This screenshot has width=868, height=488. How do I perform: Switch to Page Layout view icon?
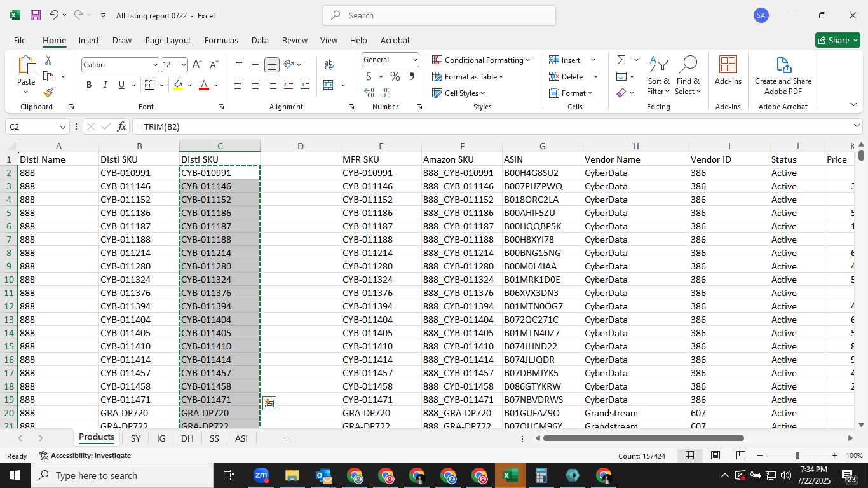click(715, 456)
